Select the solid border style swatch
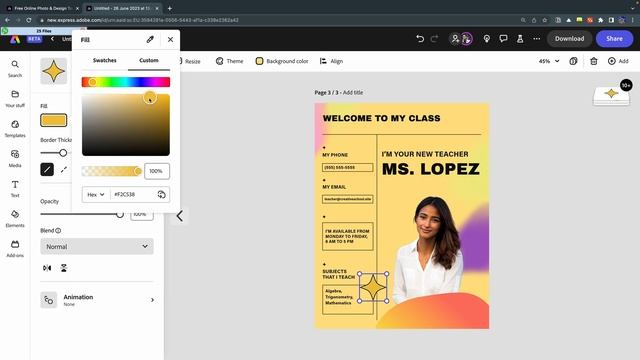The width and height of the screenshot is (640, 360). pyautogui.click(x=47, y=169)
